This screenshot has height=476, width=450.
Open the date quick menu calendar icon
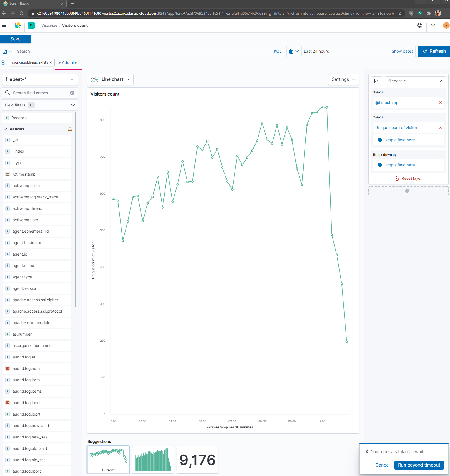click(x=294, y=51)
